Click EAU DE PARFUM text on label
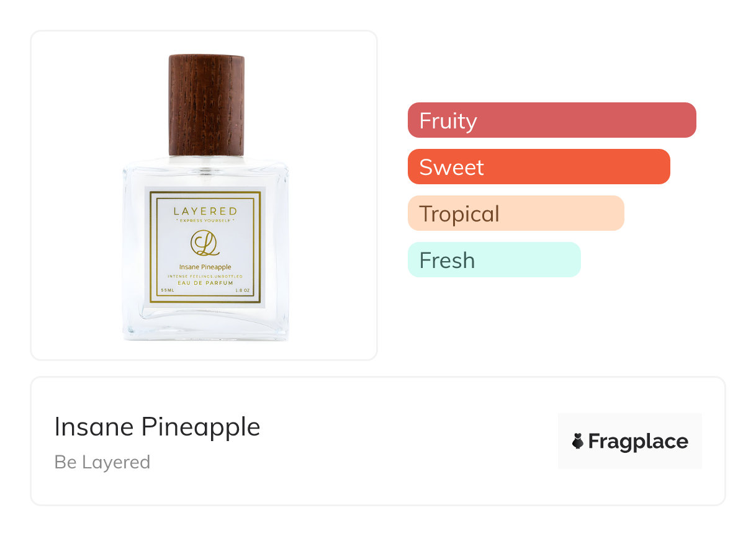The height and width of the screenshot is (536, 756). [x=205, y=282]
